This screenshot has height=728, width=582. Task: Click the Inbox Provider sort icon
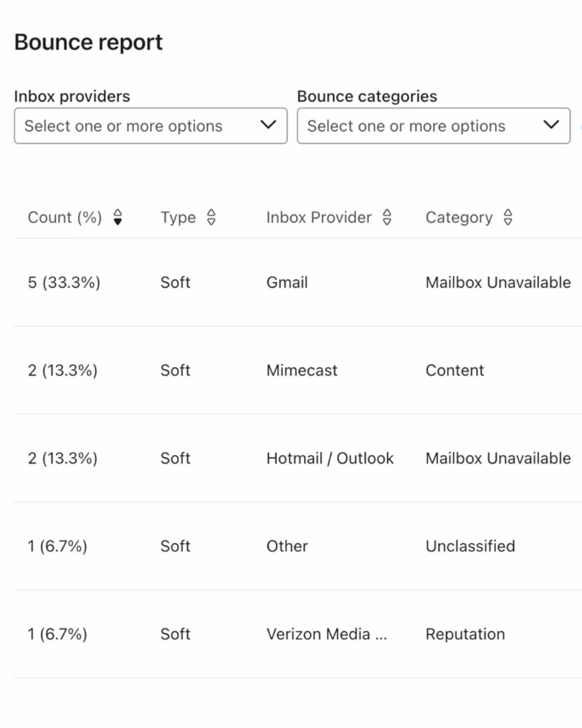point(387,217)
